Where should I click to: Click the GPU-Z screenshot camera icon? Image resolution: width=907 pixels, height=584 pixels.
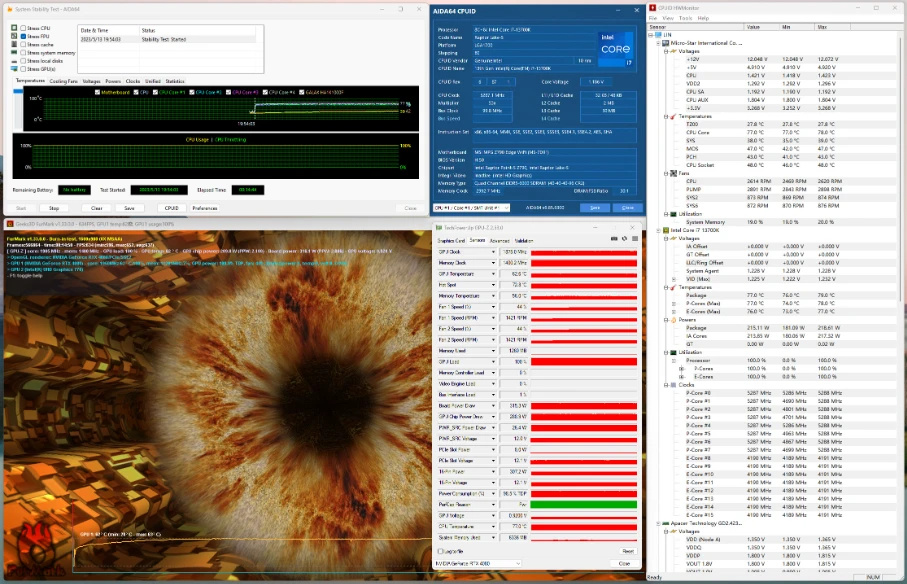point(614,239)
